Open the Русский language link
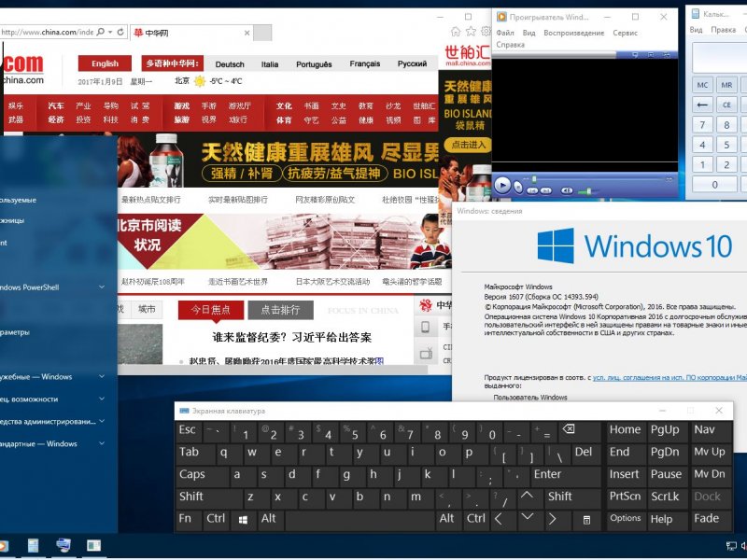 tap(412, 63)
